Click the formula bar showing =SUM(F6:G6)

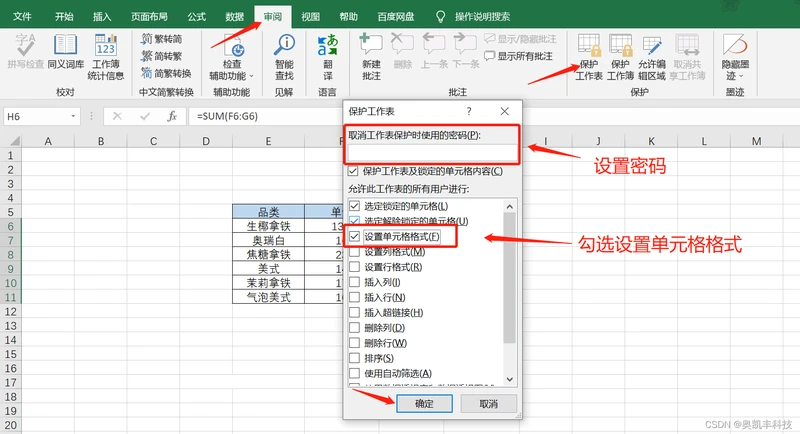pos(265,116)
